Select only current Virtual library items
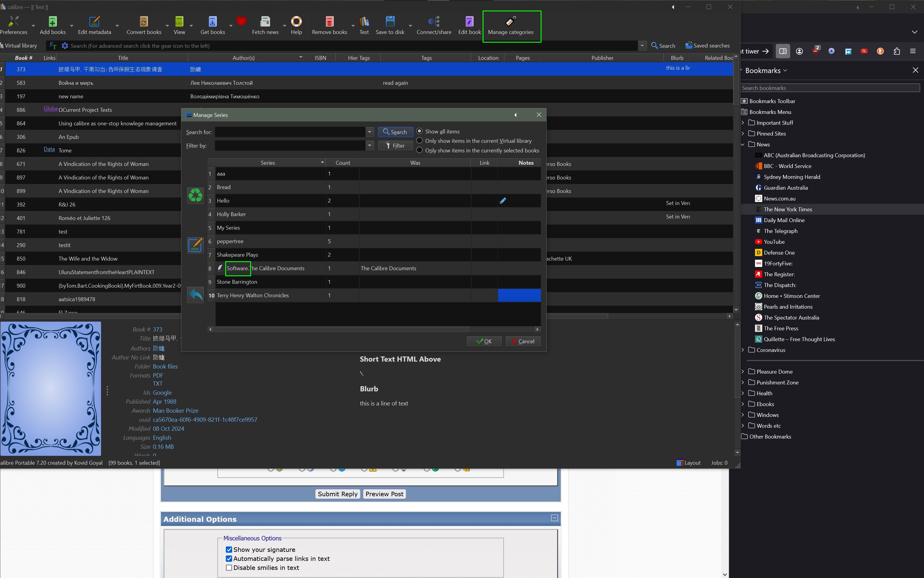This screenshot has height=578, width=924. click(420, 141)
